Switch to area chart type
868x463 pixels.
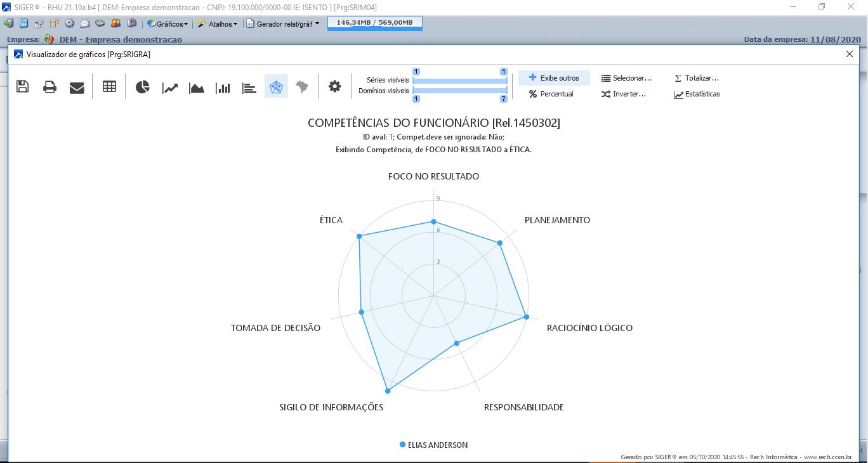(x=197, y=88)
